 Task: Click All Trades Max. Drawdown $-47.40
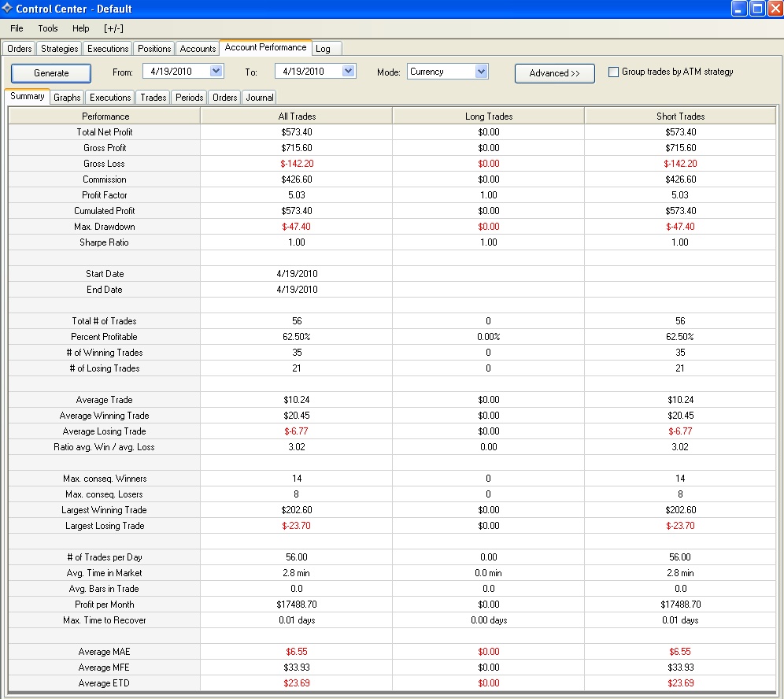297,227
